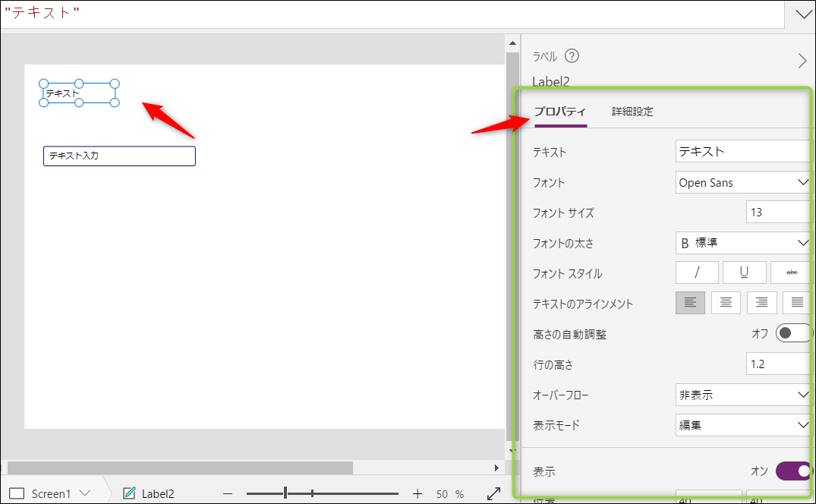Edit the フォント サイズ value 13
The image size is (816, 504).
pos(779,213)
